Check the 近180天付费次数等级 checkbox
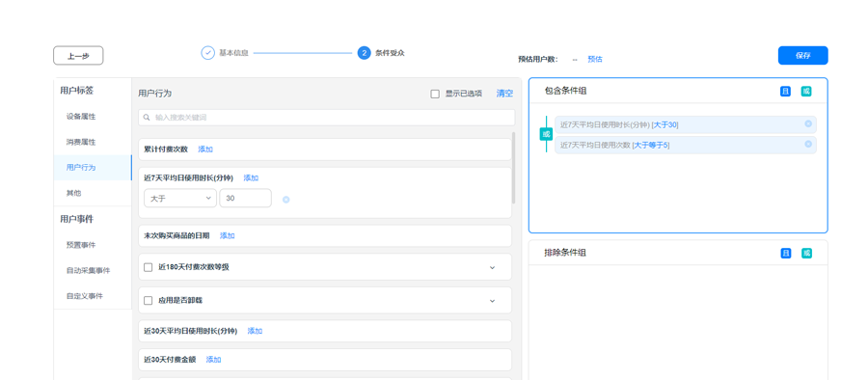Image resolution: width=868 pixels, height=380 pixels. coord(148,267)
